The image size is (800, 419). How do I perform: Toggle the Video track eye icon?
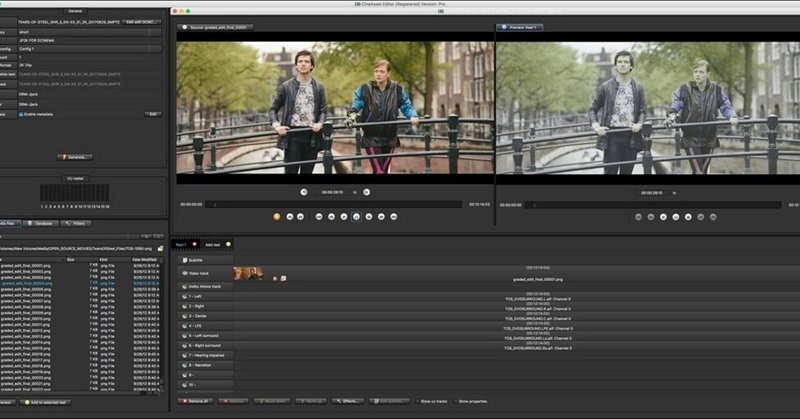(185, 274)
